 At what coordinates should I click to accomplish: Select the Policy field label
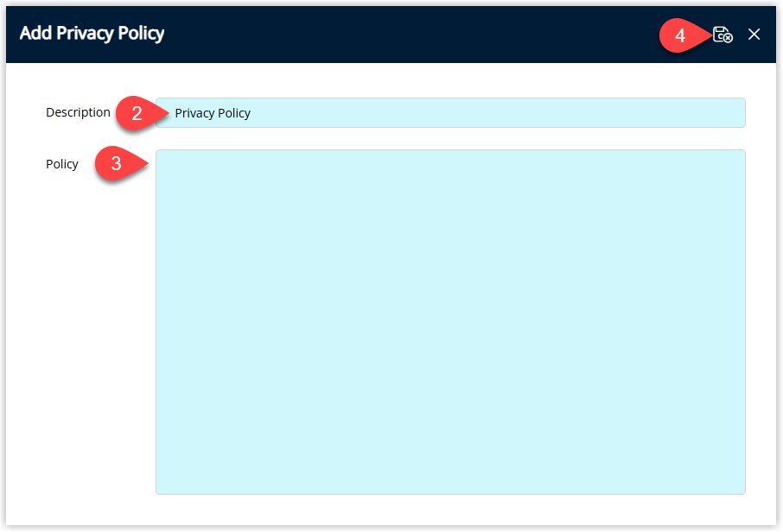(62, 164)
